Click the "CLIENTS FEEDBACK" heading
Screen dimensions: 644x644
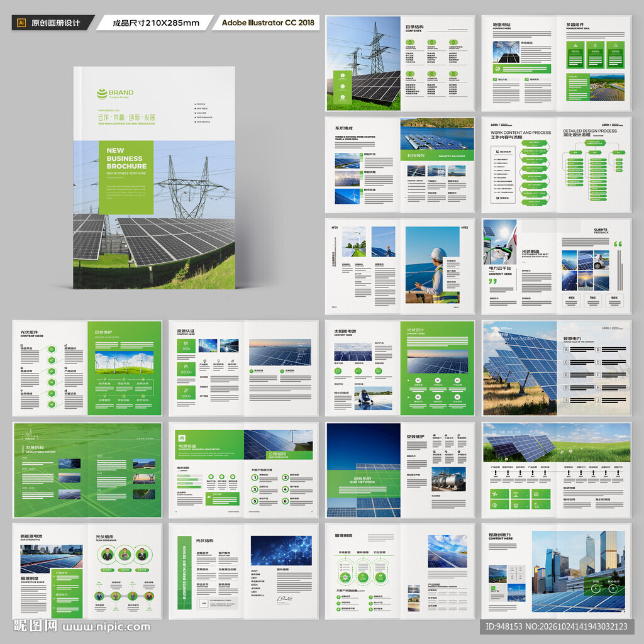(601, 231)
